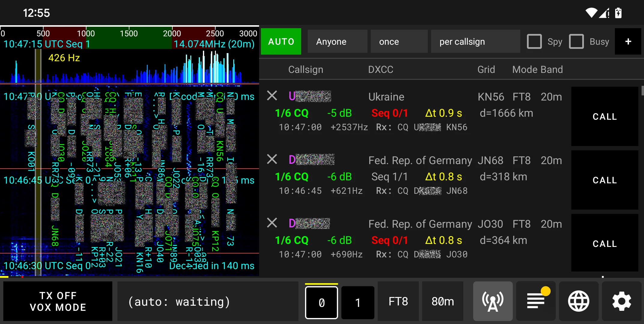
Task: Call the Ukraine KN56 station
Action: coord(605,116)
